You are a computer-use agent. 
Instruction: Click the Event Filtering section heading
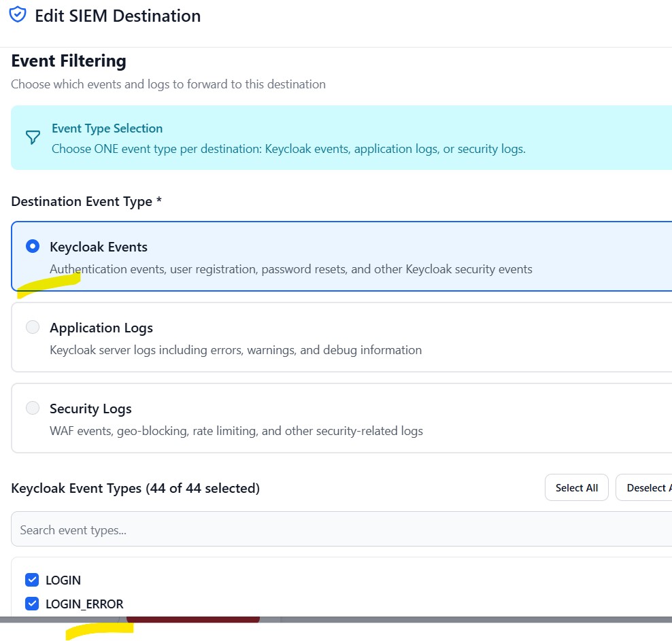click(x=69, y=61)
